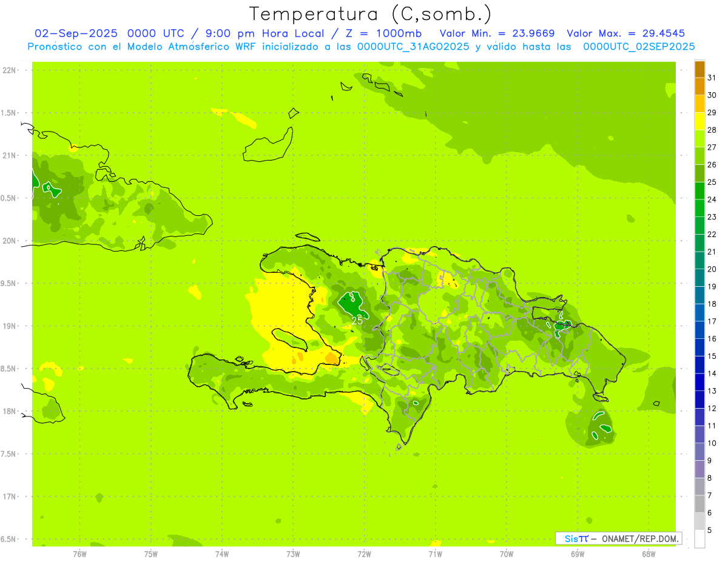Click the '72W' longitude axis label
Screen dimensions: 728x562
[364, 554]
